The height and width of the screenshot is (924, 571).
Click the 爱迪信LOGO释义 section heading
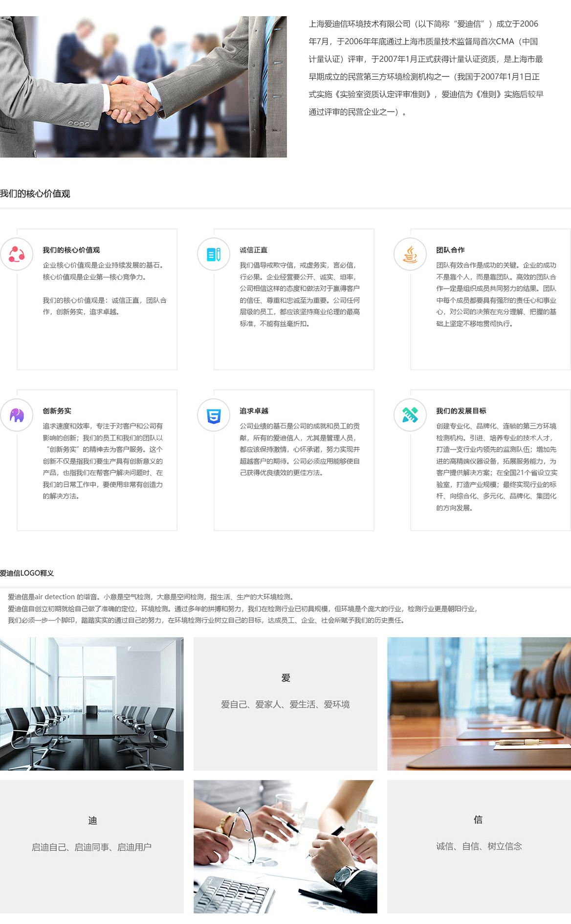pyautogui.click(x=27, y=573)
